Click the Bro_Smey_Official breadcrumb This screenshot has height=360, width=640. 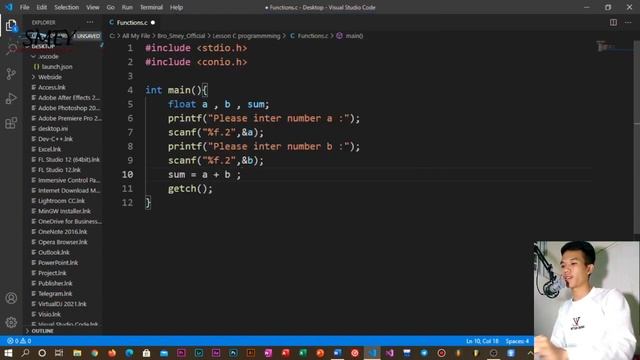pyautogui.click(x=181, y=36)
